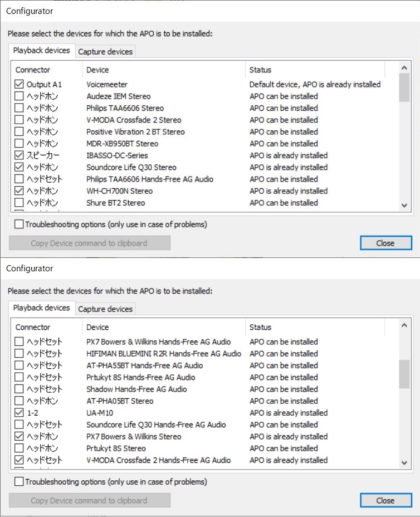Click scroll-down arrow of the upper device list
Screen dimensions: 420x517
(x=404, y=206)
